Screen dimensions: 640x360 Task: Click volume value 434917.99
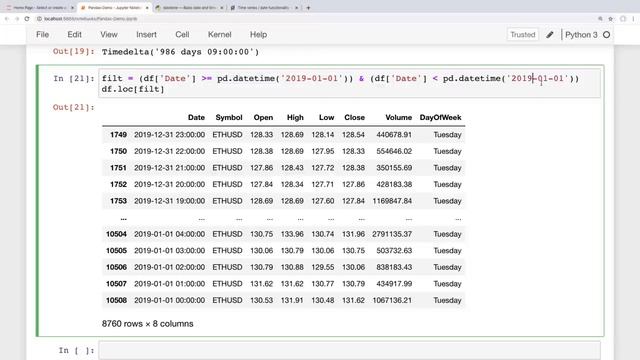coord(394,284)
